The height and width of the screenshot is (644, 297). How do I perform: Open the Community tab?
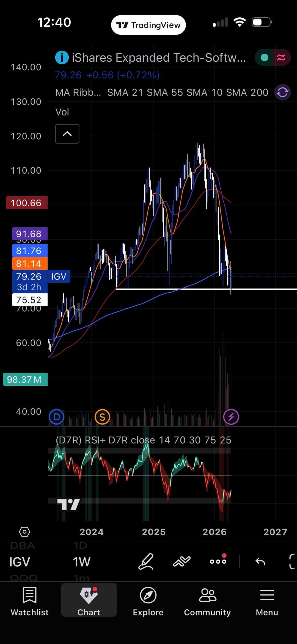(x=207, y=601)
